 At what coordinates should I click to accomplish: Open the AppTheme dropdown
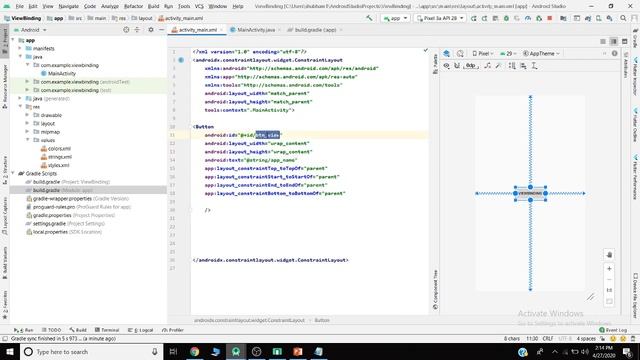coord(541,53)
